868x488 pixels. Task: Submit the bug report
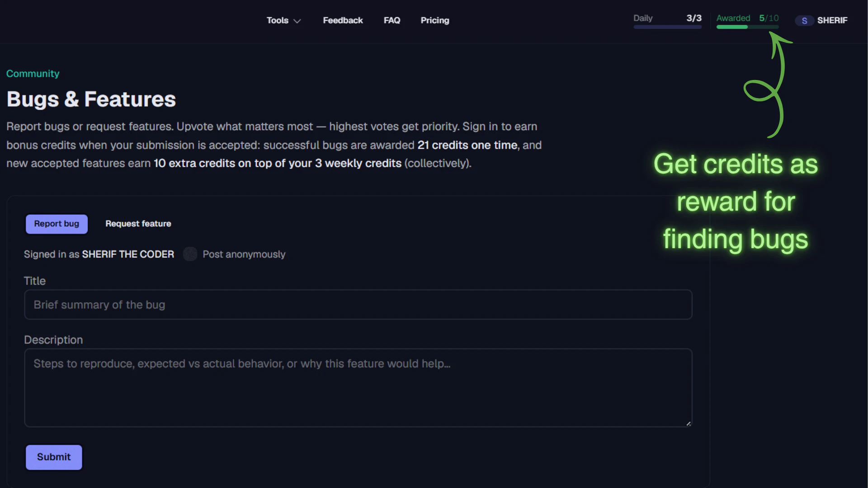54,457
